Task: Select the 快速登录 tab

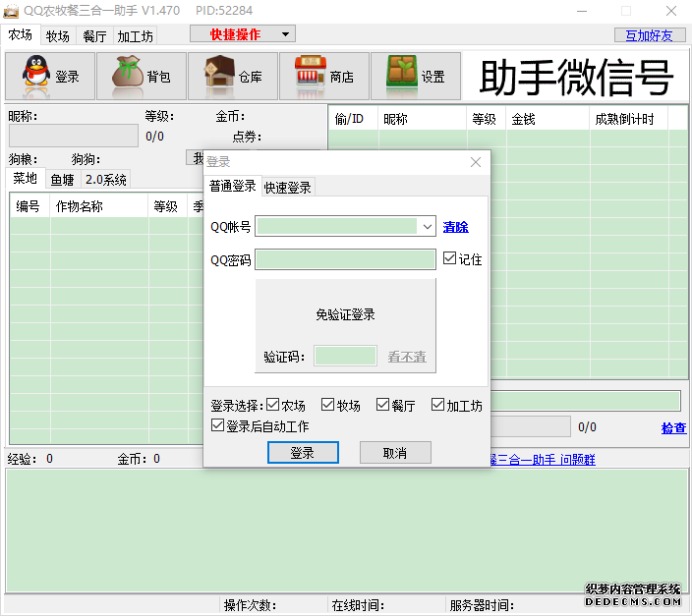Action: click(288, 188)
